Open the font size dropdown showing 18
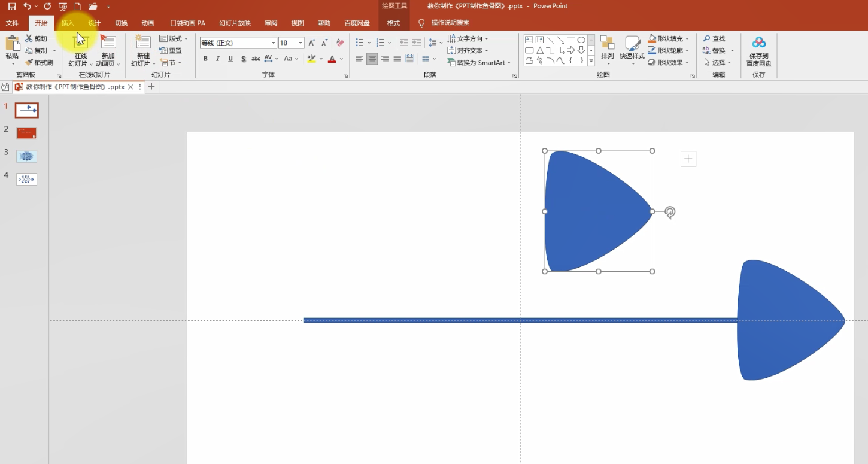This screenshot has height=464, width=868. click(x=301, y=43)
